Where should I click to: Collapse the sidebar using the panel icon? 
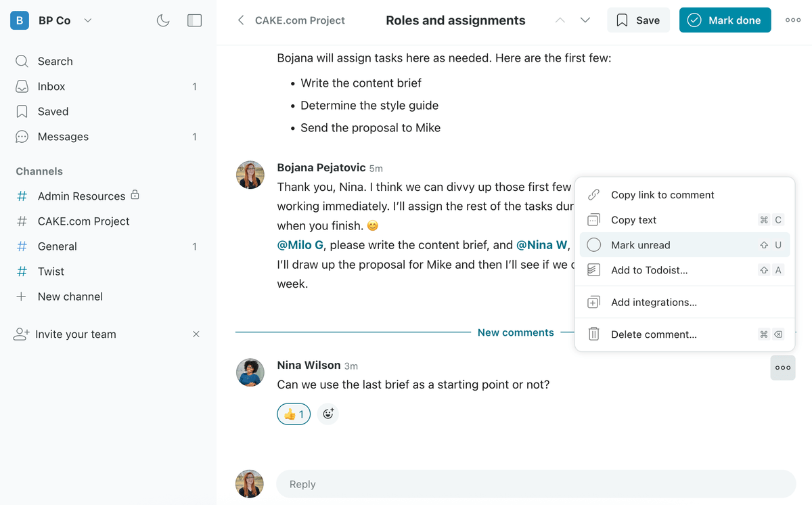(194, 20)
